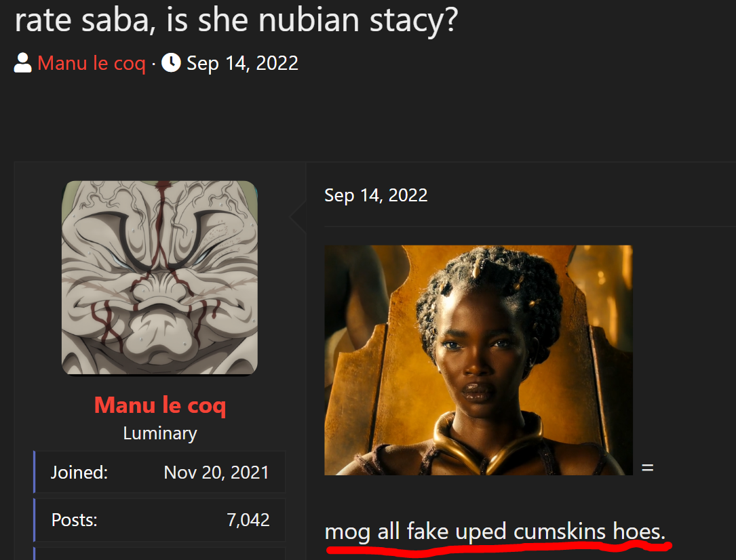Select the Posts label in user info
This screenshot has height=560, width=736.
coord(74,520)
